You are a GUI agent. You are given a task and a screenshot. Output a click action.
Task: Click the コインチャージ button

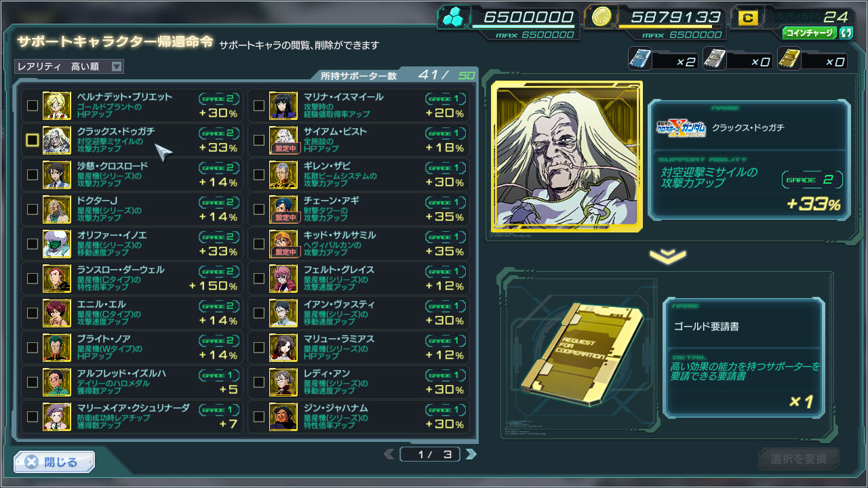click(x=810, y=33)
